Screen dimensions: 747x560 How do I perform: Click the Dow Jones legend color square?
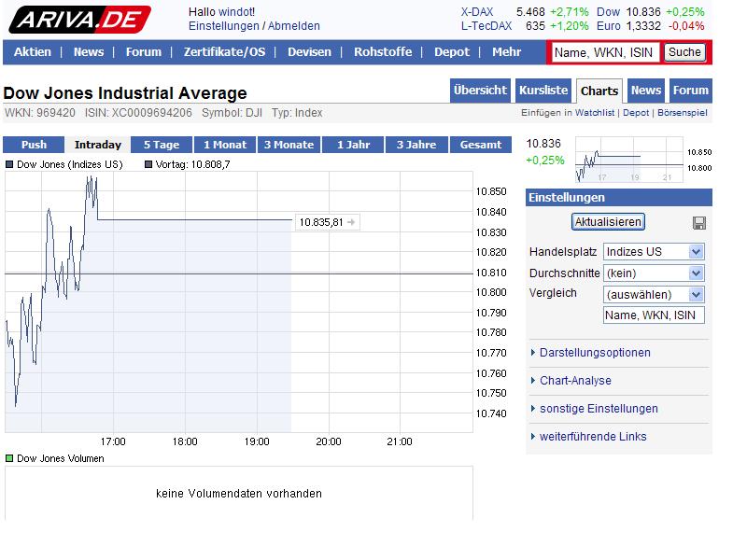[9, 164]
